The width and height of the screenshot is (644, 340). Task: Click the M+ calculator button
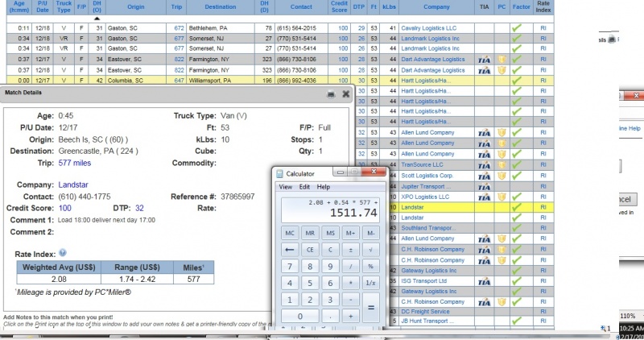(x=350, y=233)
